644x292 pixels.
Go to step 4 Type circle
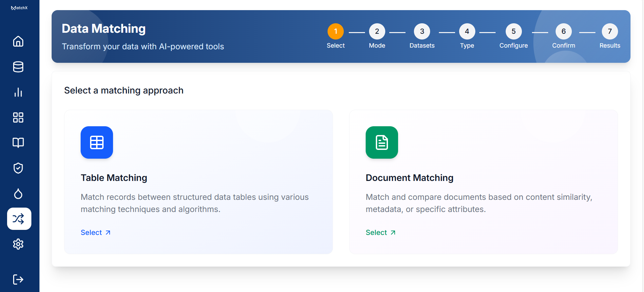(x=467, y=31)
